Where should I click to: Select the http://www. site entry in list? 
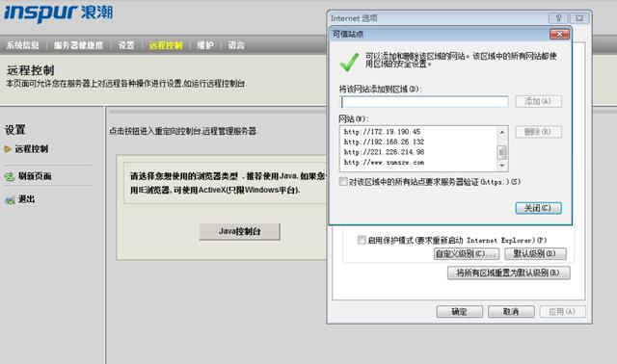(x=384, y=163)
